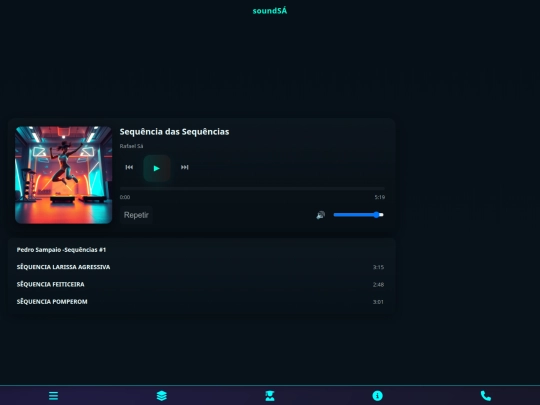Click the 3:01 track duration
This screenshot has height=405, width=540.
click(378, 302)
